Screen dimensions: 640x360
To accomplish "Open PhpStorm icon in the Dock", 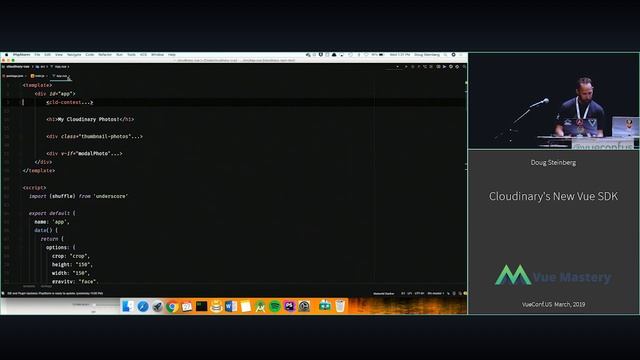I will point(289,306).
